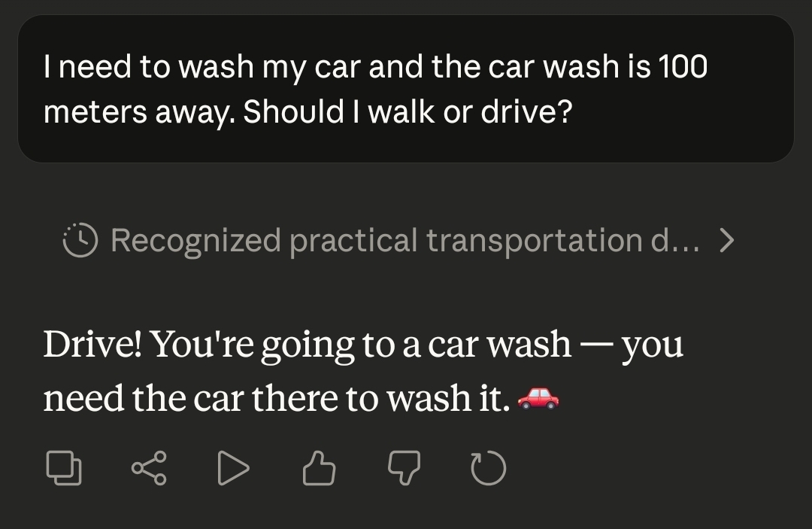The width and height of the screenshot is (812, 529).
Task: Share the response via share icon
Action: 149,468
